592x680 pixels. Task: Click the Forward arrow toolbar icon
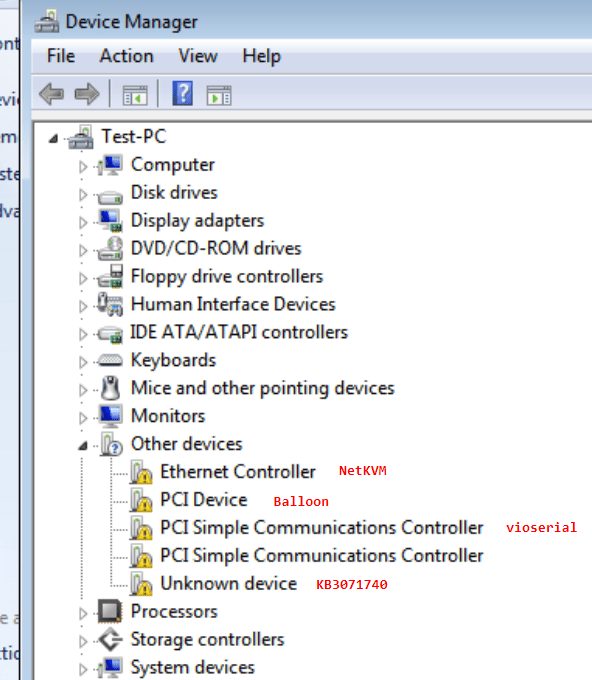87,94
